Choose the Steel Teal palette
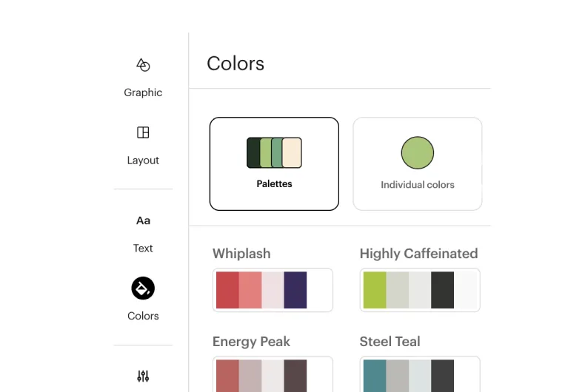The width and height of the screenshot is (588, 392). 420,374
